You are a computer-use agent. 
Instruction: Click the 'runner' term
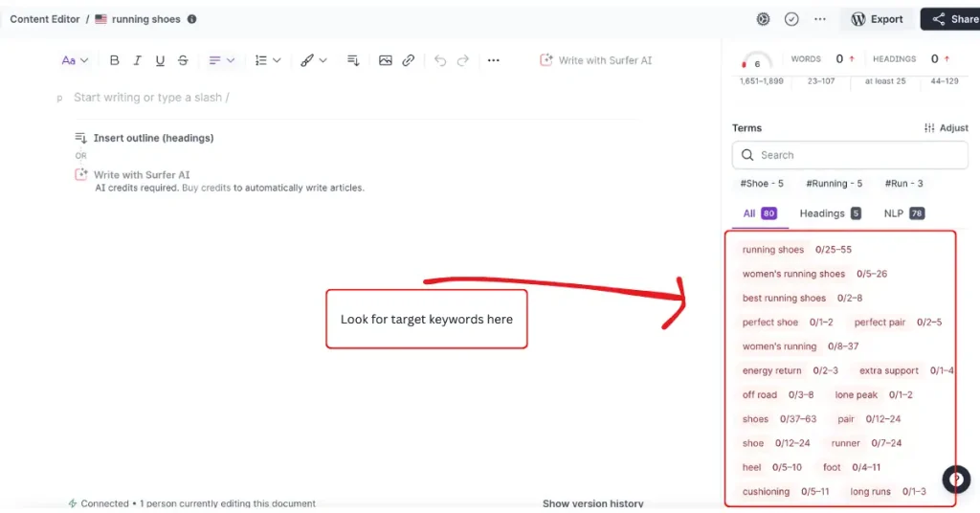[x=846, y=443]
